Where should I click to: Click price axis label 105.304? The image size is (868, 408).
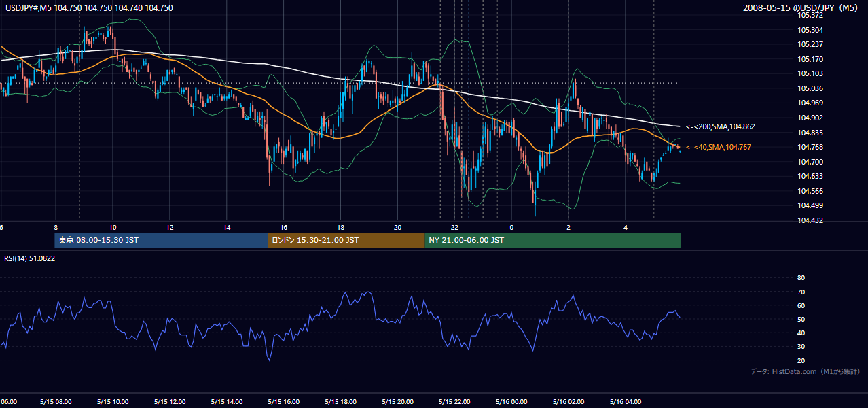click(x=811, y=30)
